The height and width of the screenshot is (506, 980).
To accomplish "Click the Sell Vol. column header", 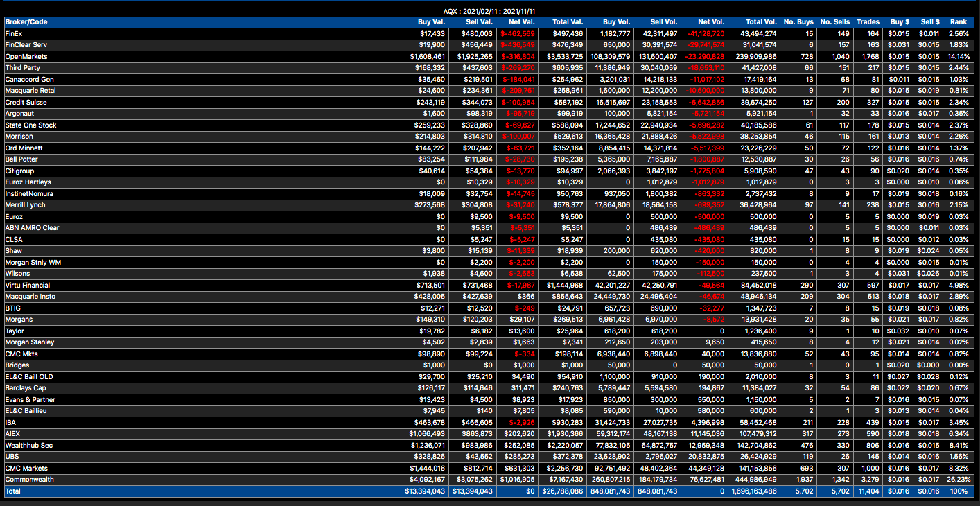I will click(x=664, y=22).
